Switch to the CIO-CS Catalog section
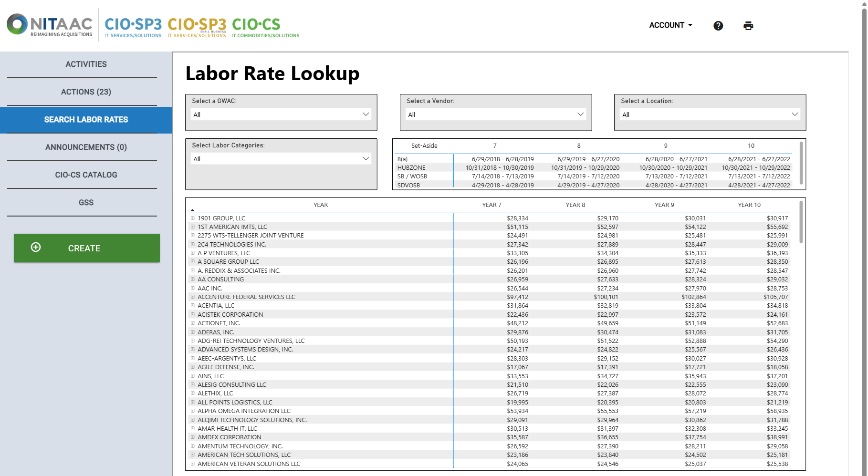 pos(85,175)
